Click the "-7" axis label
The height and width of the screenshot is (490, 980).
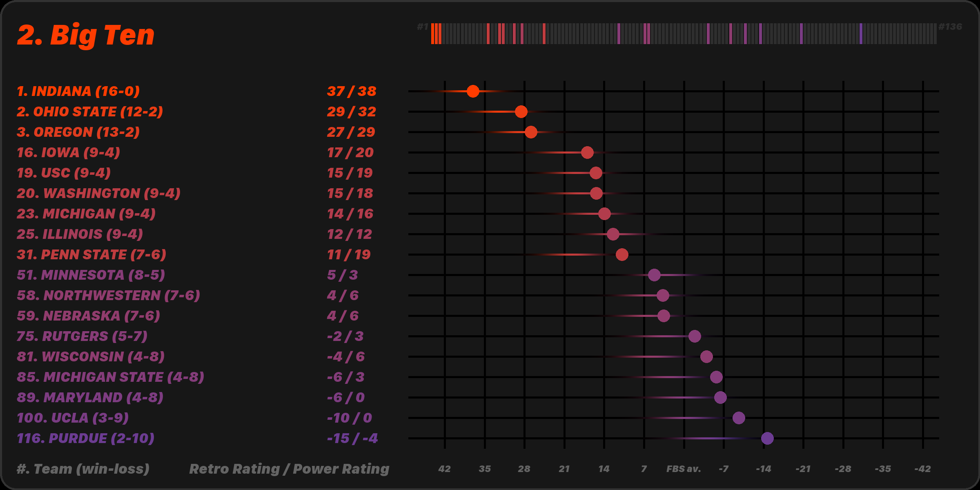(724, 469)
